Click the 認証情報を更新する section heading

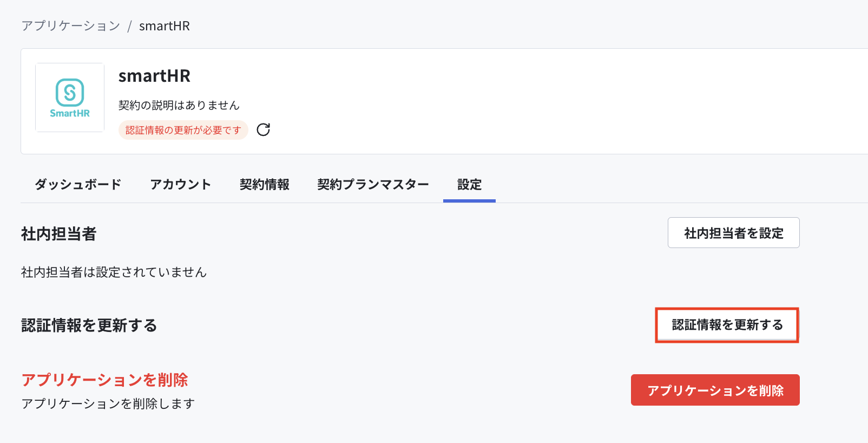pos(89,325)
